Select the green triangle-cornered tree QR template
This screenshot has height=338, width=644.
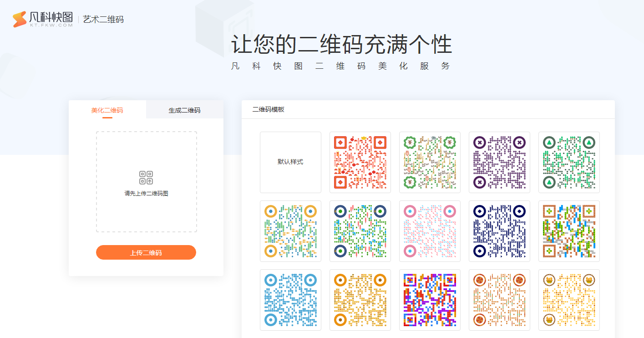tap(569, 162)
